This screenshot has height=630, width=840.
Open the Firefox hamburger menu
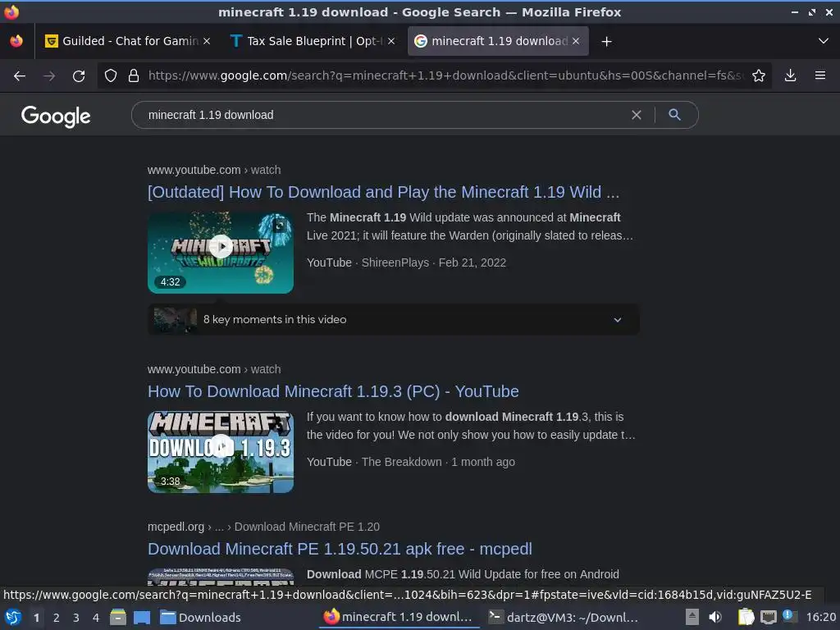tap(820, 75)
